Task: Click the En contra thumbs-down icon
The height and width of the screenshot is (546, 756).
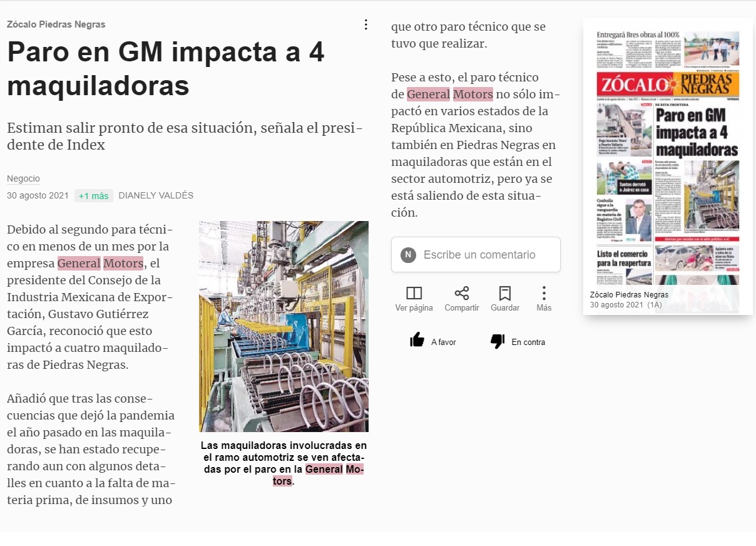Action: tap(498, 341)
